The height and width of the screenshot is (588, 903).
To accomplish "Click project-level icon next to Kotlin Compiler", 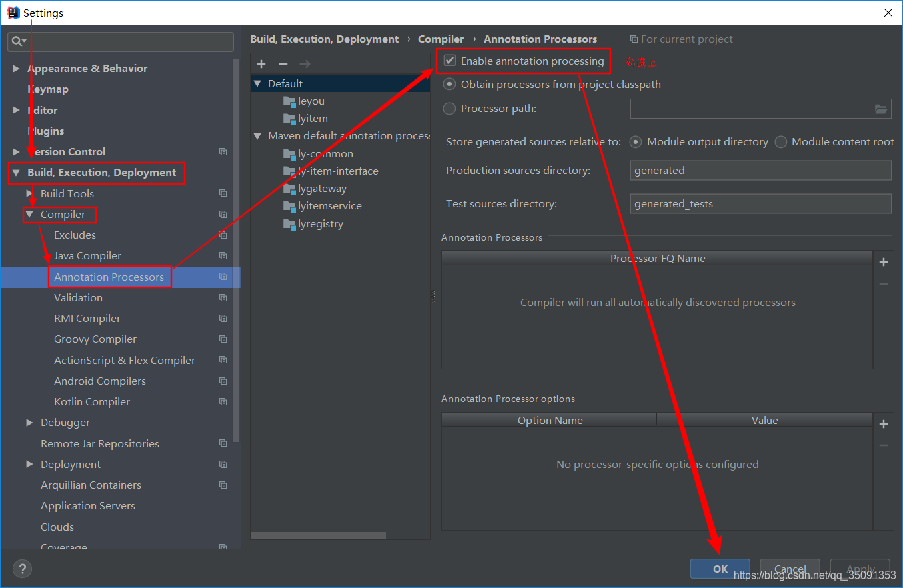I will (x=223, y=402).
